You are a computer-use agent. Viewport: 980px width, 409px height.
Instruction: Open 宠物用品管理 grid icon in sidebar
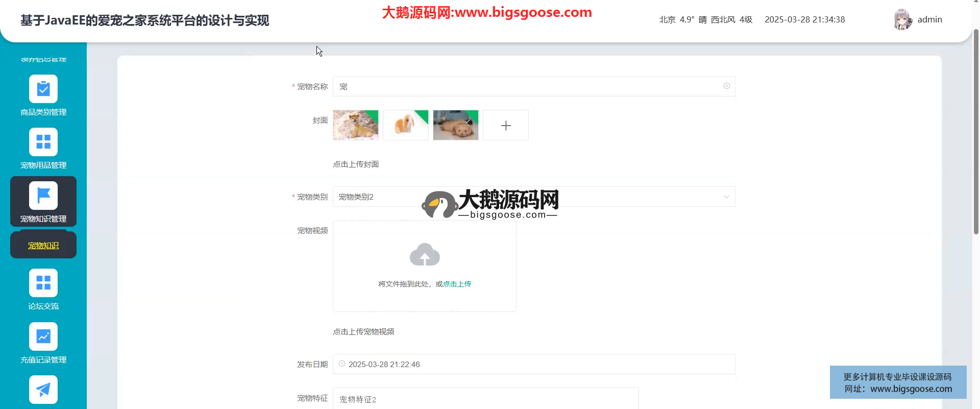point(43,142)
